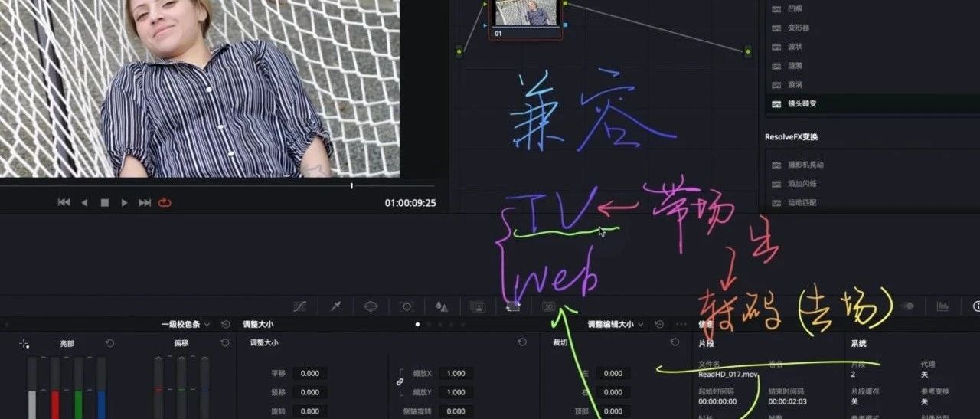Click the ResolveFX变换 category header
The image size is (980, 419).
click(x=793, y=137)
